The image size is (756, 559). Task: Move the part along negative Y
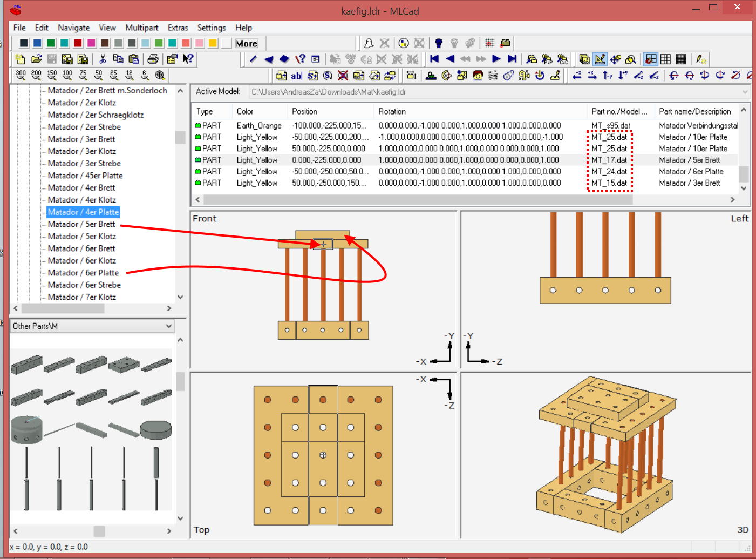pyautogui.click(x=608, y=75)
